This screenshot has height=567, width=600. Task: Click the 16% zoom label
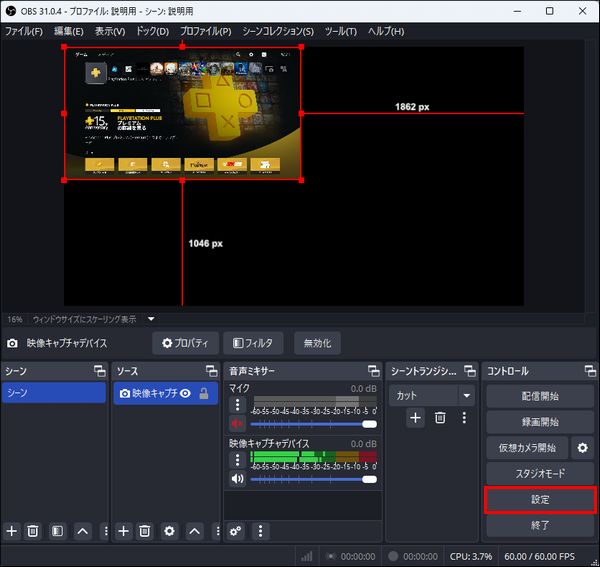point(15,319)
